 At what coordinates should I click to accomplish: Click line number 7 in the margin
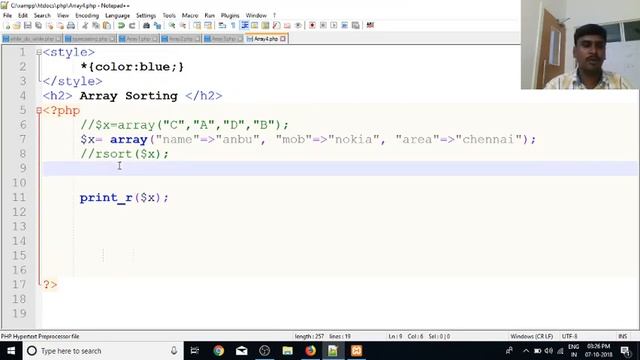click(x=22, y=139)
